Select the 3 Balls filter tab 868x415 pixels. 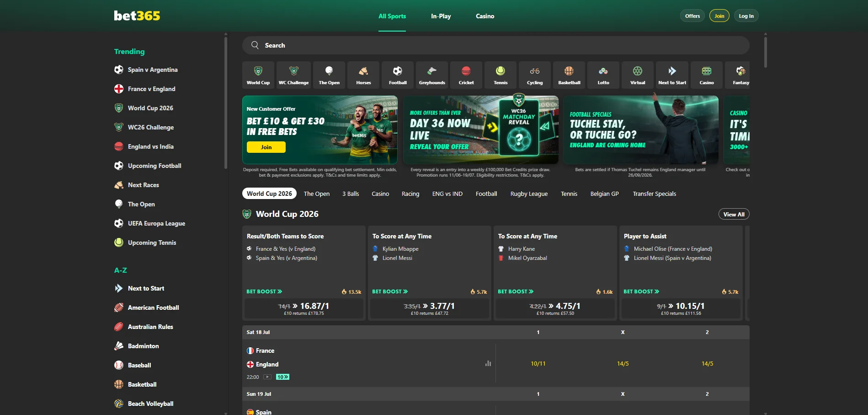tap(351, 194)
